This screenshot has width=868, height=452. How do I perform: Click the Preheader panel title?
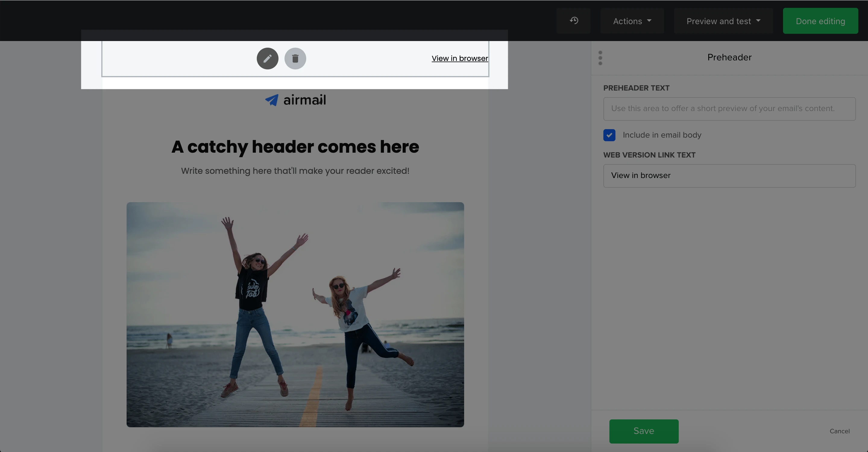[729, 57]
